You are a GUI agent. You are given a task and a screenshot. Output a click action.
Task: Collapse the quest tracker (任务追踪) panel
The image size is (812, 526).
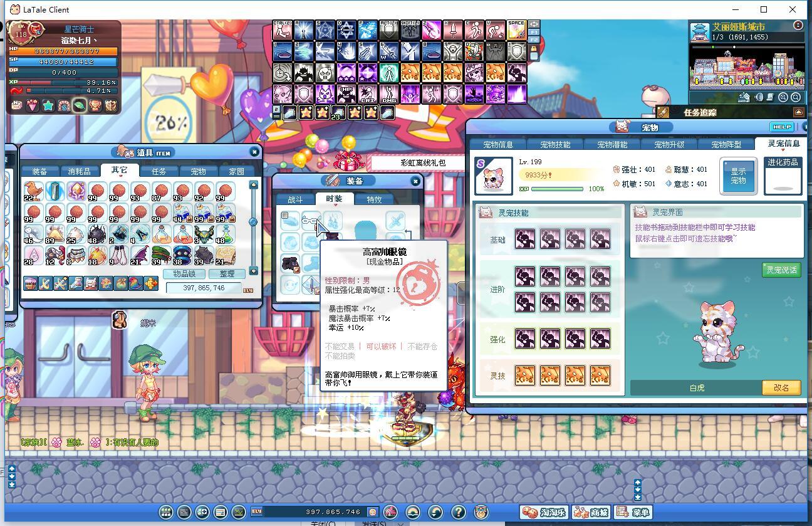(798, 112)
